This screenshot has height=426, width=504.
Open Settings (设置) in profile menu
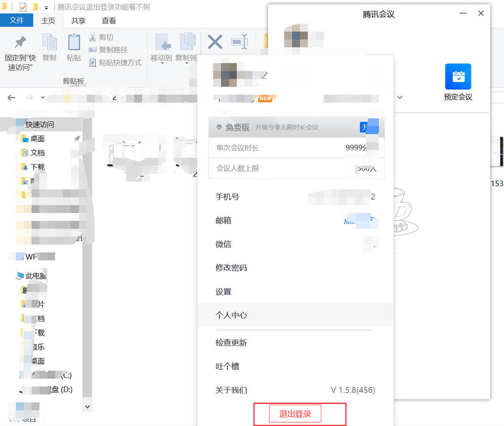pos(223,292)
